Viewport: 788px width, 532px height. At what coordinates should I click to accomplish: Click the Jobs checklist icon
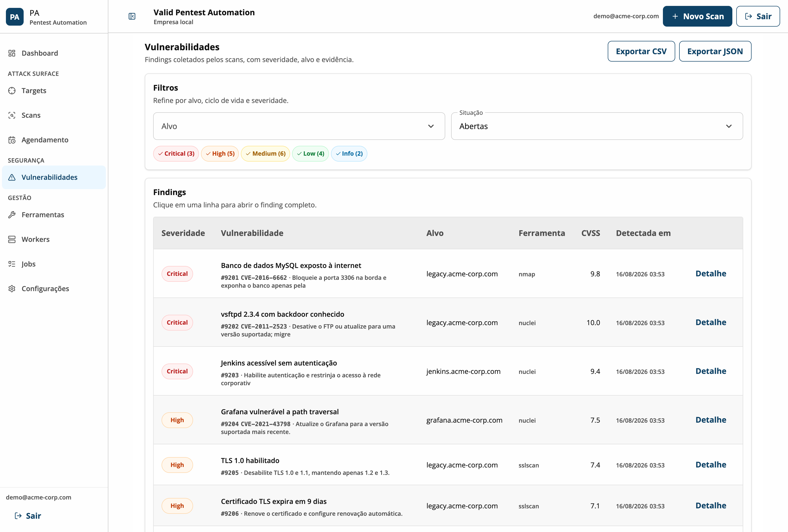(x=12, y=264)
